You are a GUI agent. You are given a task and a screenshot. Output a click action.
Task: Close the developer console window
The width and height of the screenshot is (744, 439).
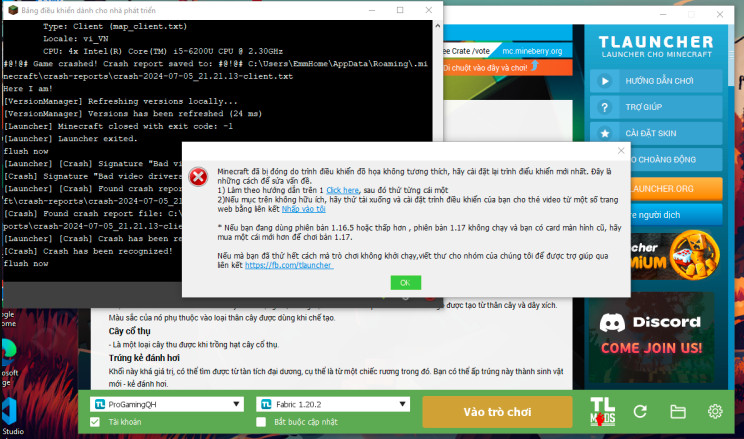pos(428,10)
